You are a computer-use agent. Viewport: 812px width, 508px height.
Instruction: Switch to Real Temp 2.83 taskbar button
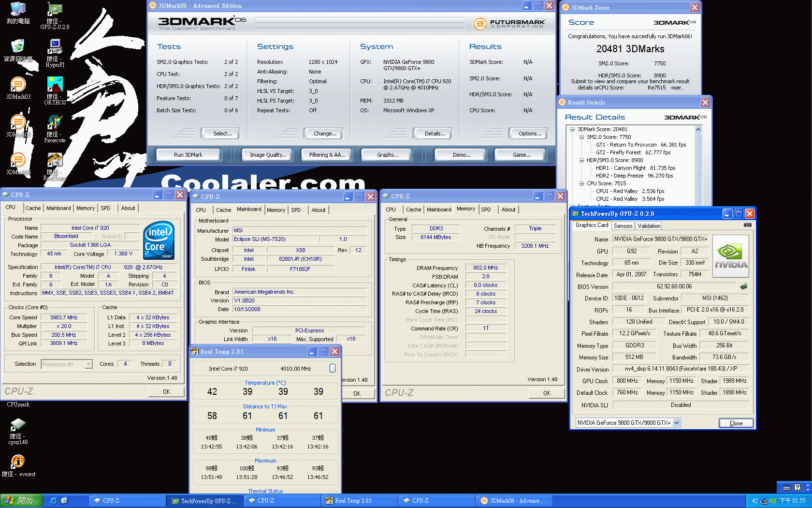pyautogui.click(x=360, y=501)
